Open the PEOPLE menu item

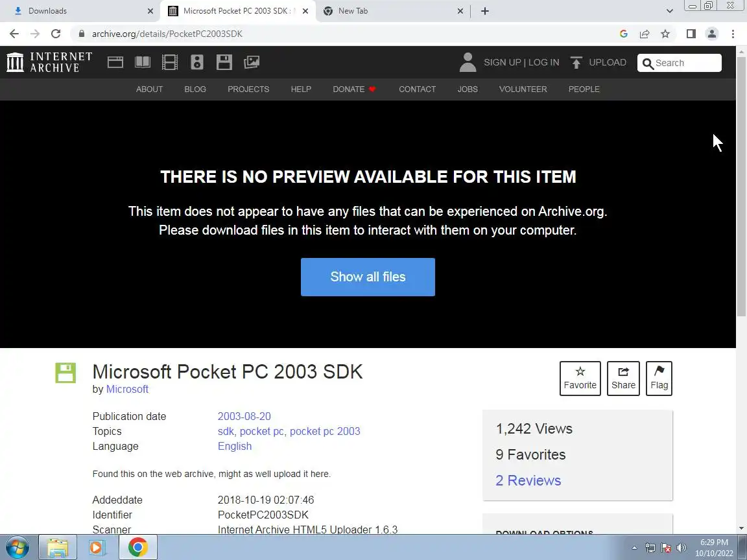[x=584, y=89]
